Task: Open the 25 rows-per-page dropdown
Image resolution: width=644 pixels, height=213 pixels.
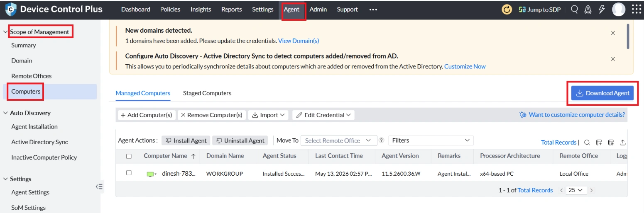Action: [575, 190]
